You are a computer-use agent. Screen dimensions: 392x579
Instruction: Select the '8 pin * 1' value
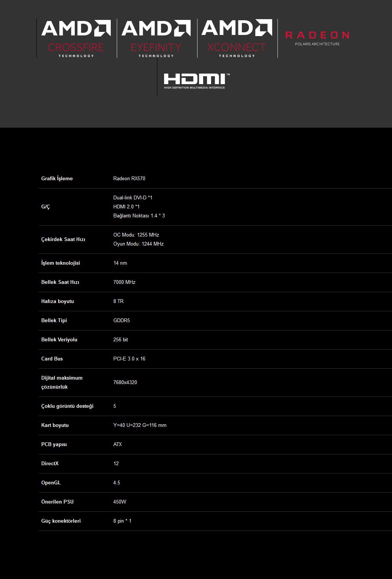(122, 521)
